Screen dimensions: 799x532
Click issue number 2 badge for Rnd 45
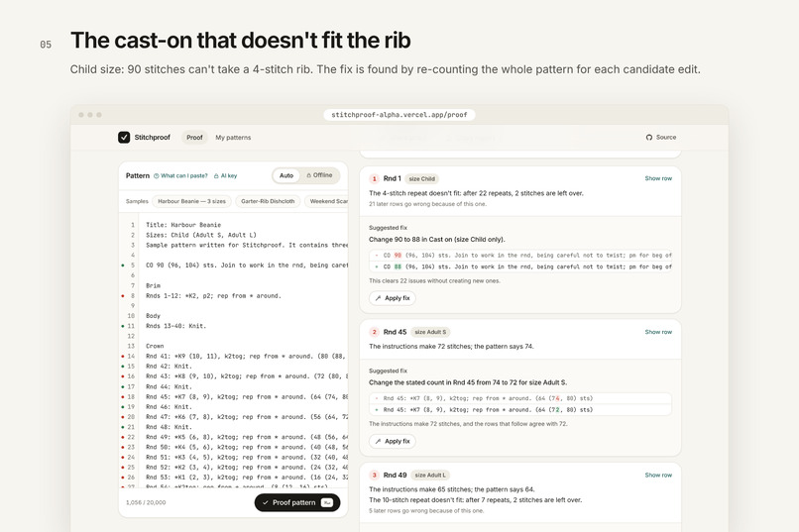[374, 332]
